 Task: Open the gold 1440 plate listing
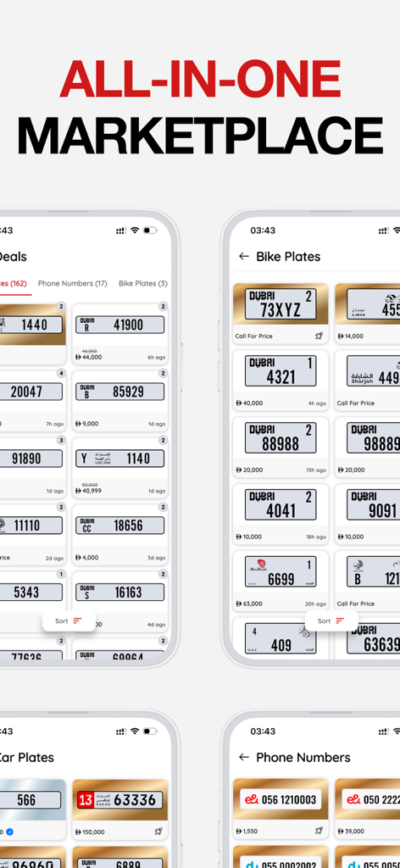click(33, 334)
